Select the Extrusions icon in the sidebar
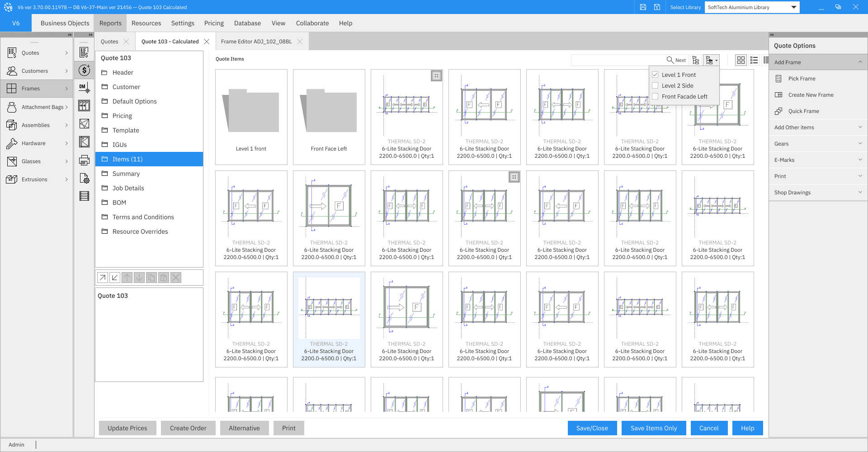The image size is (868, 452). (x=11, y=179)
